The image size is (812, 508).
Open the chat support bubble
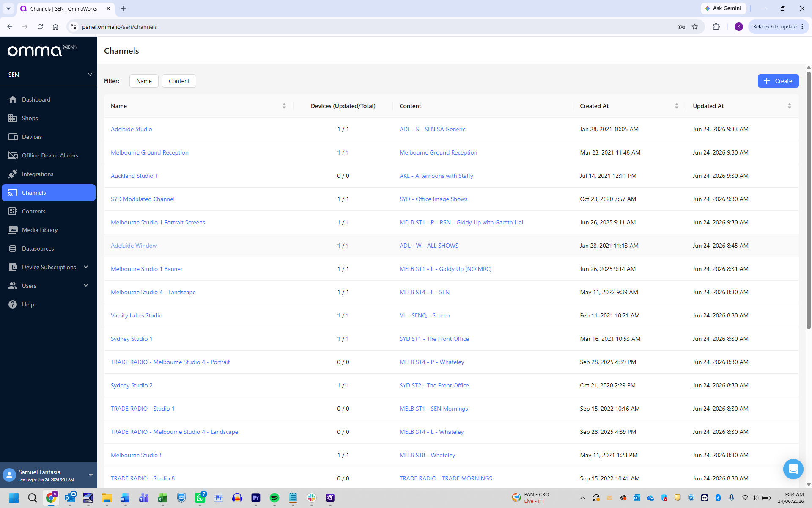793,469
